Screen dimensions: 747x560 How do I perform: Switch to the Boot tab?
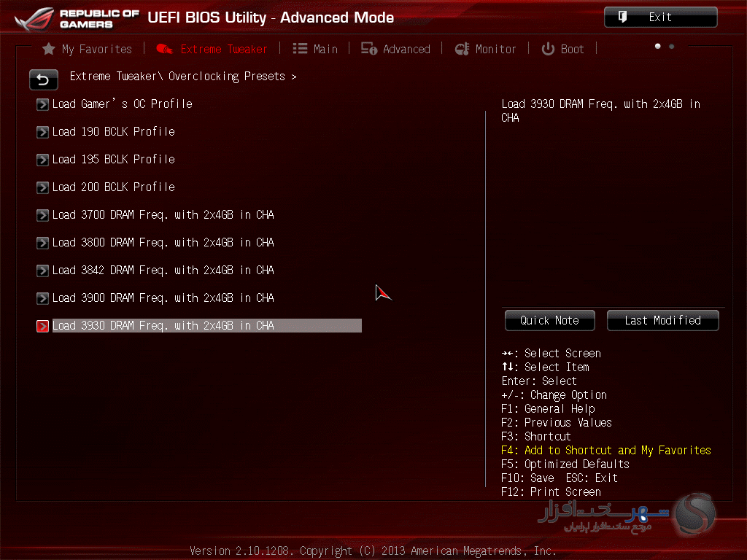562,49
